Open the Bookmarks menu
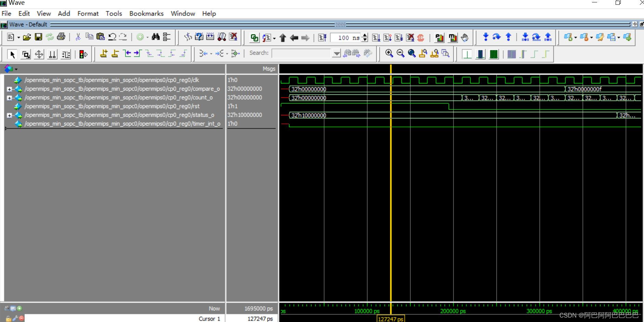This screenshot has height=322, width=644. tap(146, 13)
